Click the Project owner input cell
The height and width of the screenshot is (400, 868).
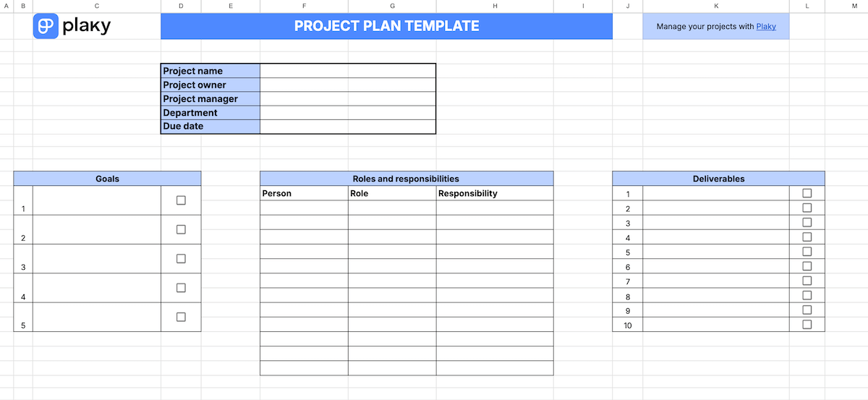tap(347, 85)
